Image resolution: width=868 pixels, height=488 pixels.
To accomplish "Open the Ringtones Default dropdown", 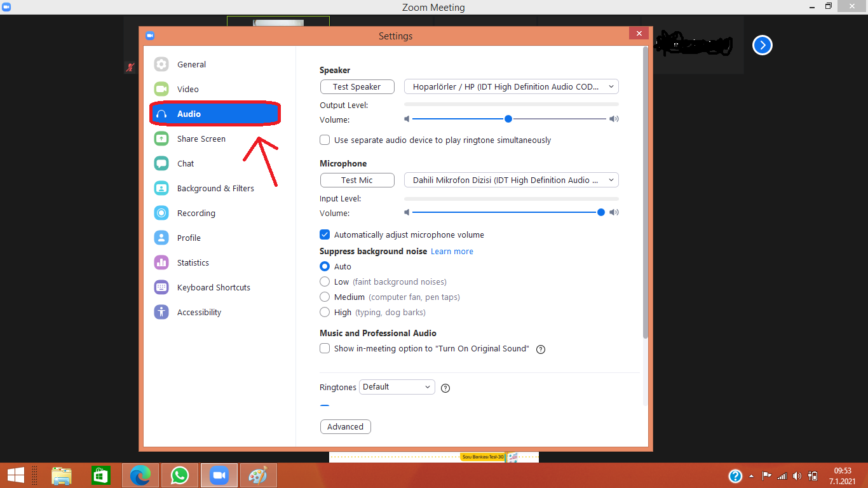I will [397, 386].
